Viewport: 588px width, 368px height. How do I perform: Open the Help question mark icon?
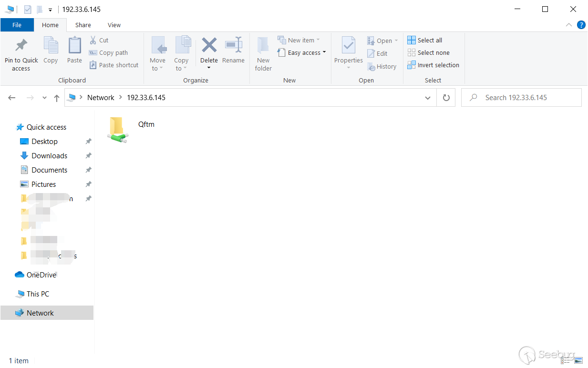581,25
